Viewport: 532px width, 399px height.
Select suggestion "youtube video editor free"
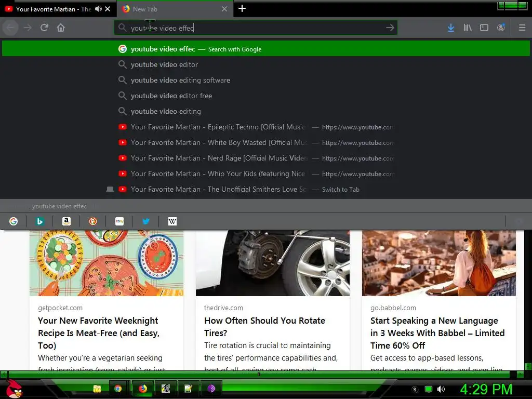pos(266,96)
